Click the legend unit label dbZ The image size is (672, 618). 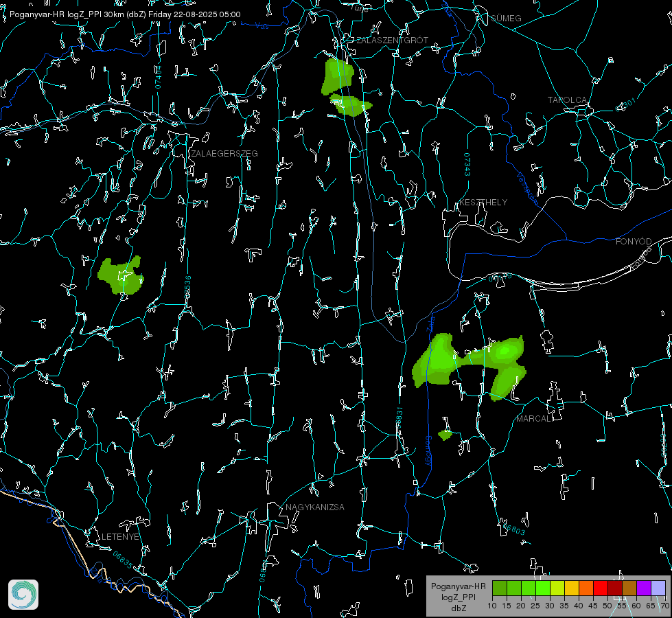(458, 608)
